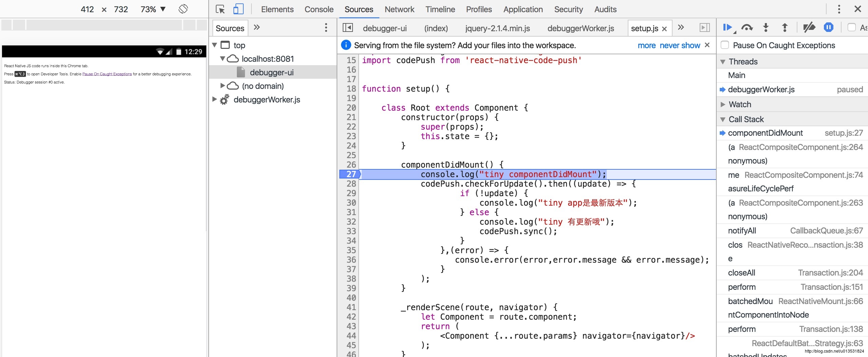Click line number 28 gutter
868x357 pixels.
[351, 184]
